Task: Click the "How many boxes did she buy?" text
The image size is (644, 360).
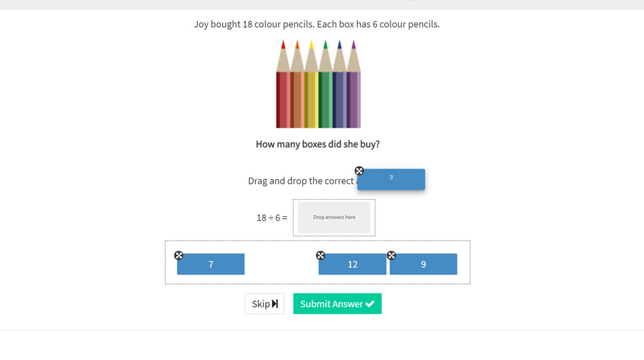Action: 317,144
